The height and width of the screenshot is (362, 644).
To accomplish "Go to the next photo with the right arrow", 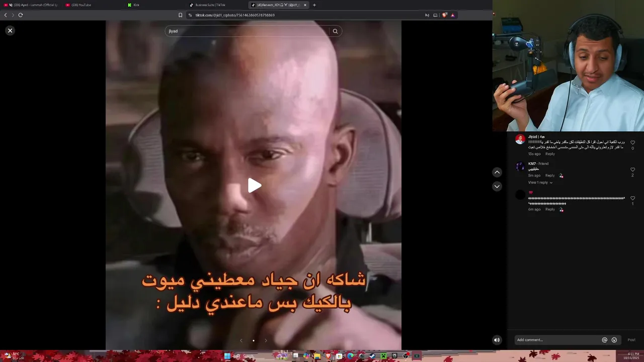I will (266, 340).
